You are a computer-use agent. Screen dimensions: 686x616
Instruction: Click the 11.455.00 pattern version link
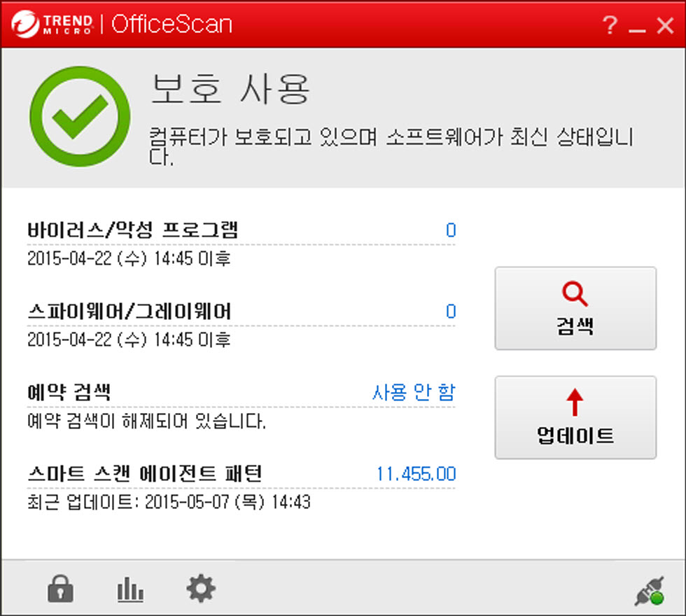416,474
